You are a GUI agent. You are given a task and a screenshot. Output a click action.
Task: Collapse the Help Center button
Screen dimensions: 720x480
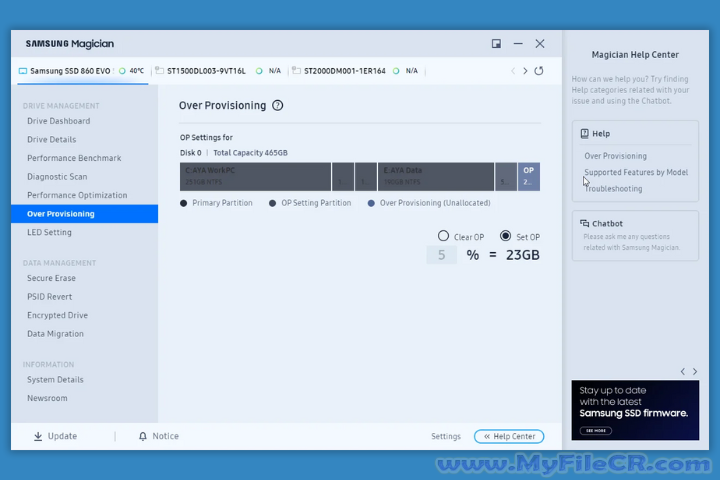[x=509, y=436]
